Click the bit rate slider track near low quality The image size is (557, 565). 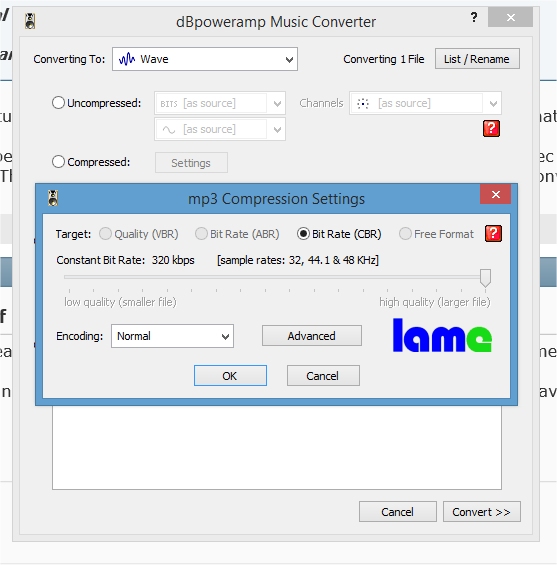click(70, 277)
